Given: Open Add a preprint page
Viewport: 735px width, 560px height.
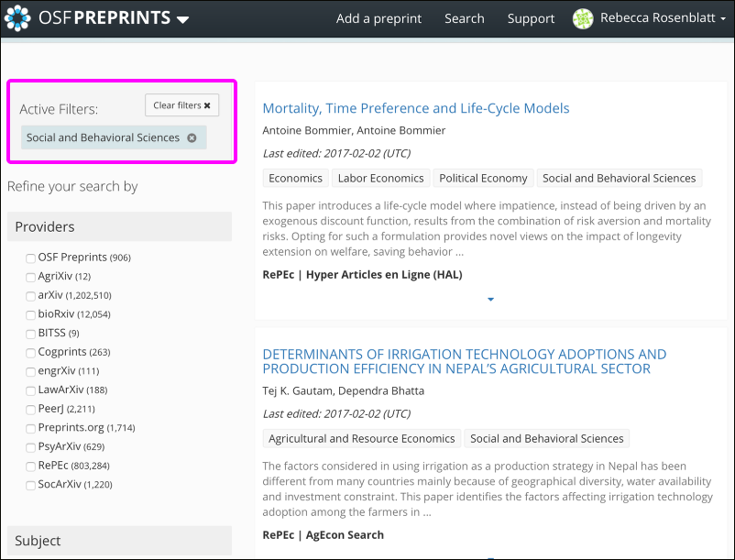Looking at the screenshot, I should [x=378, y=18].
